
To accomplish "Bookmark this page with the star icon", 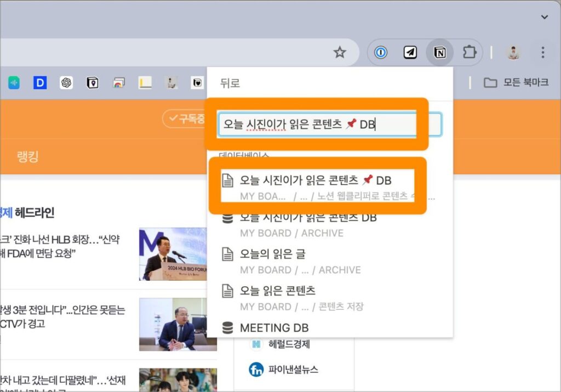I will (x=340, y=53).
